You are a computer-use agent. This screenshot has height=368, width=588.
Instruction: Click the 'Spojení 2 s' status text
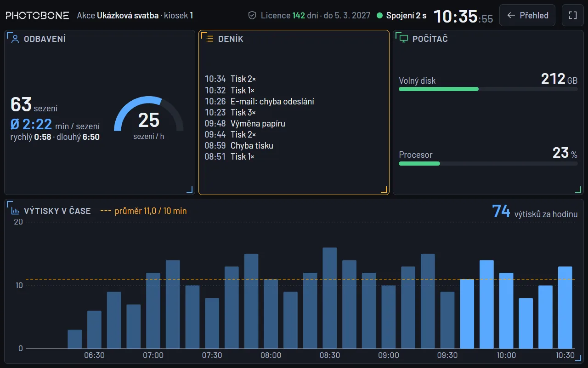click(406, 15)
